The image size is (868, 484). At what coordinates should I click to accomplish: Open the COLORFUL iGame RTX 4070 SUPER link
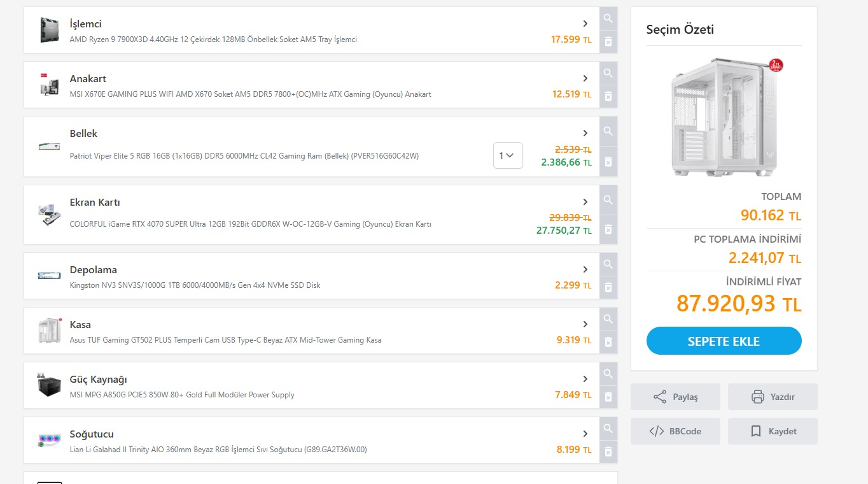click(x=250, y=224)
